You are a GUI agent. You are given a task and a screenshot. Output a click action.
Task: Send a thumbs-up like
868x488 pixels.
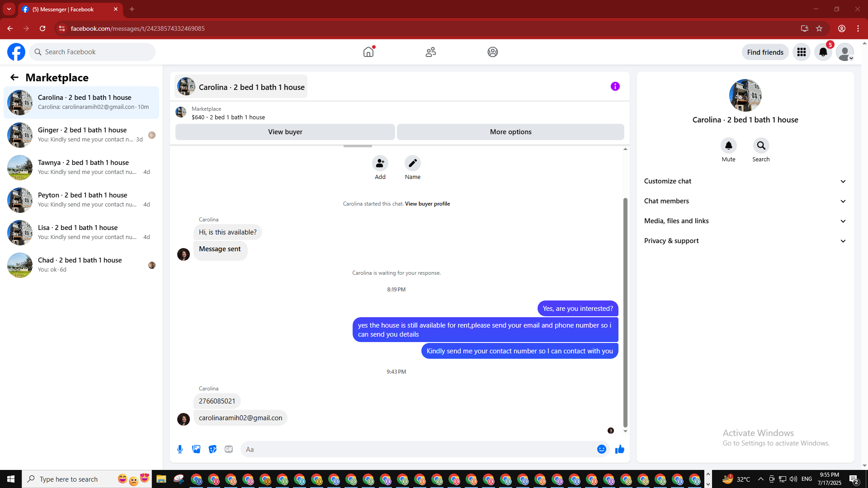620,449
